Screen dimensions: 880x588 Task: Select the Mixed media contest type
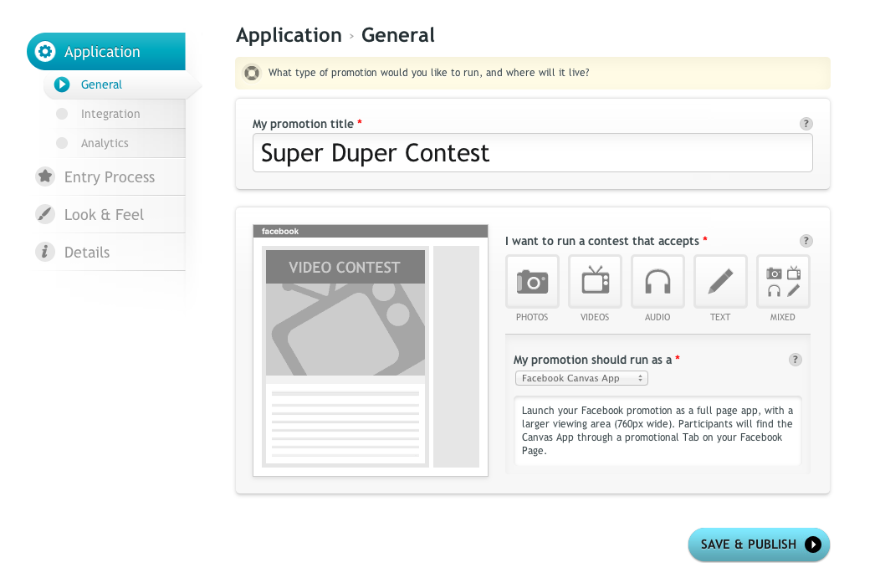[783, 282]
